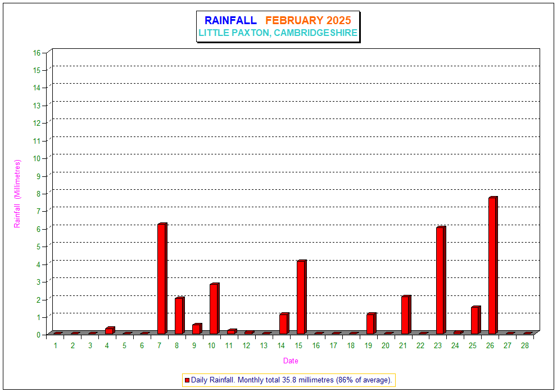Screen dimensions: 557x392
Task: Click y-axis value label '6'
Action: pyautogui.click(x=39, y=229)
